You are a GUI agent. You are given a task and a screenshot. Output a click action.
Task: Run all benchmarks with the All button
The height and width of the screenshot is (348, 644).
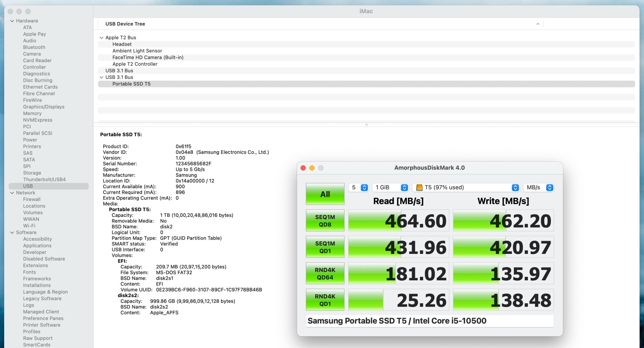point(325,194)
